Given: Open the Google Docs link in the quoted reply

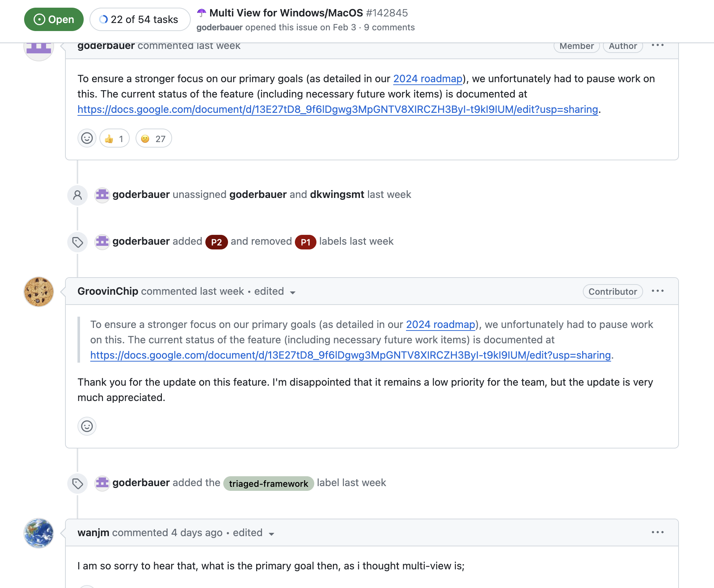Looking at the screenshot, I should click(350, 355).
